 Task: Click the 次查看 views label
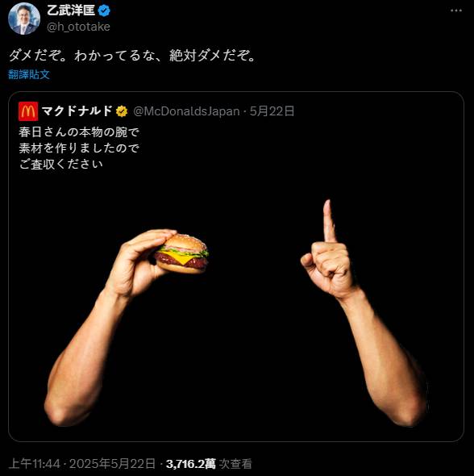point(235,464)
